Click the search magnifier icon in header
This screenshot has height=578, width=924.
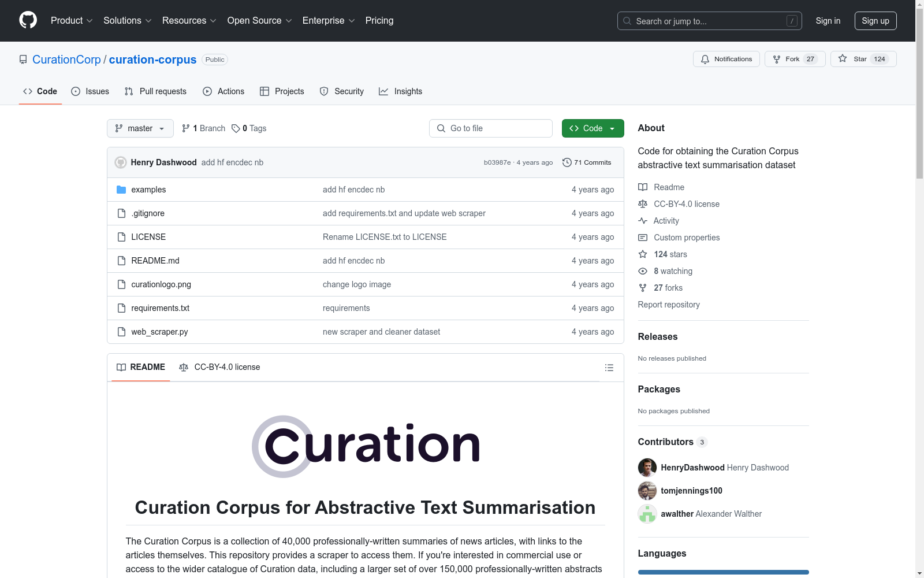[627, 21]
